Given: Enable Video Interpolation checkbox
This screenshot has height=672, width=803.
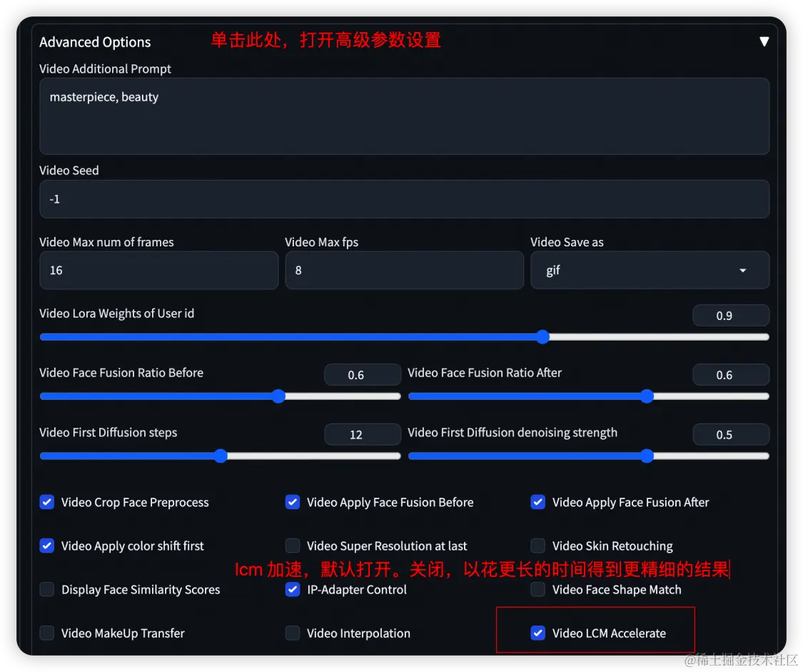Looking at the screenshot, I should pyautogui.click(x=293, y=633).
